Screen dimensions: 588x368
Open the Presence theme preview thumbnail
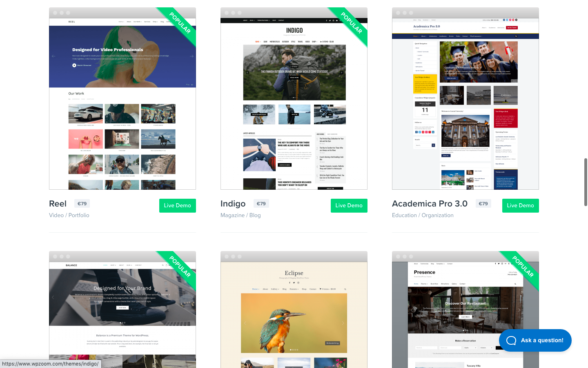pos(465,310)
